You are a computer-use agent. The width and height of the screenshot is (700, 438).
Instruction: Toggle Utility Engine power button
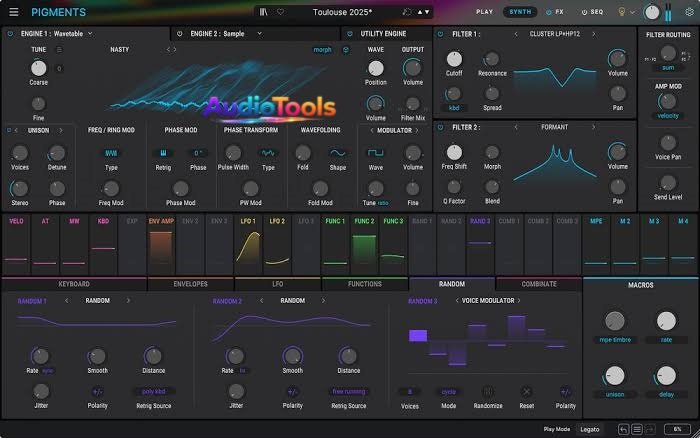(x=350, y=34)
